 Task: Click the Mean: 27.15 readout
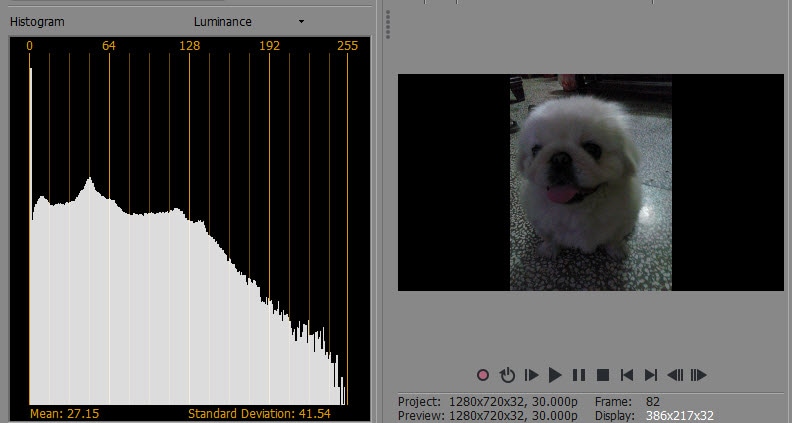[65, 414]
